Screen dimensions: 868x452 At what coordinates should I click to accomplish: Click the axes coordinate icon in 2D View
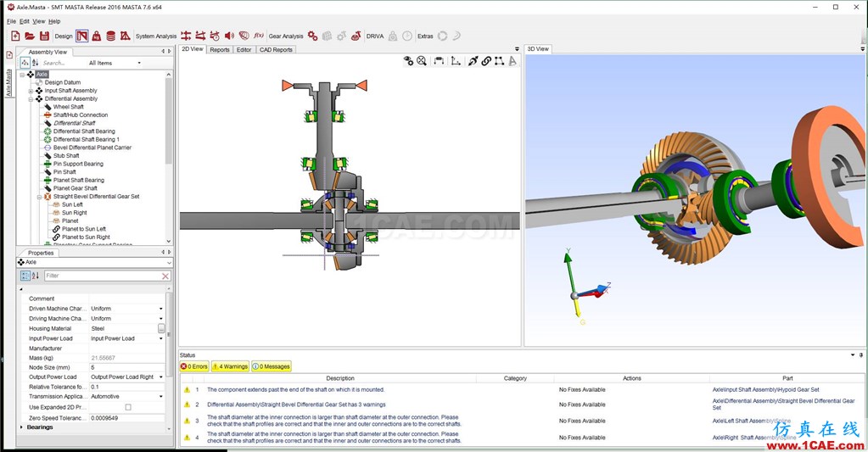pos(456,61)
